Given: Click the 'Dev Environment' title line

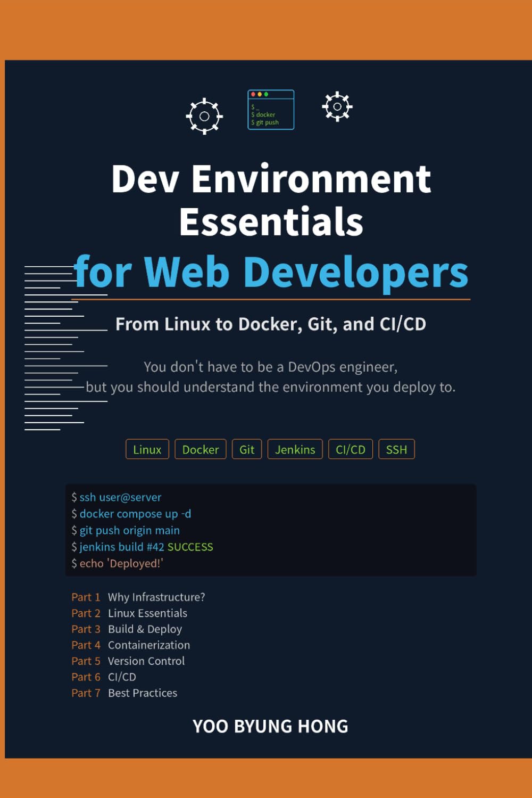Looking at the screenshot, I should coord(271,179).
